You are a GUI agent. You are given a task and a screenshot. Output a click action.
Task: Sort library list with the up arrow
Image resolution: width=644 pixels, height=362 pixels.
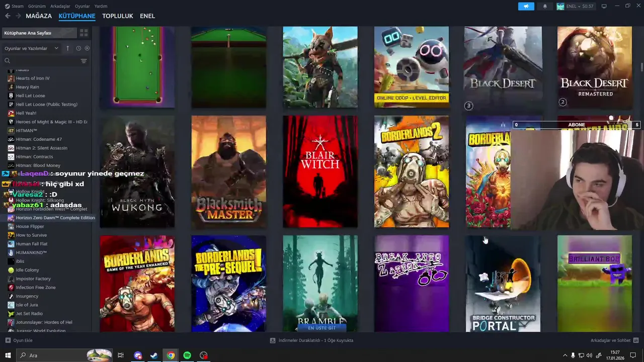click(x=67, y=48)
